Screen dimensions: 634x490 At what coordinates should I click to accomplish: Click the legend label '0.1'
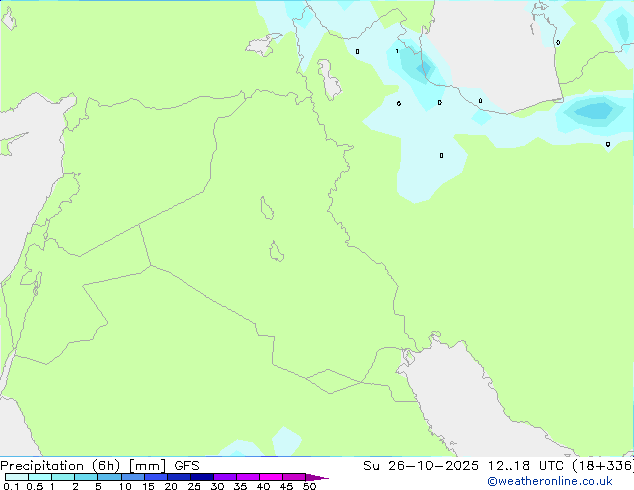pyautogui.click(x=11, y=486)
